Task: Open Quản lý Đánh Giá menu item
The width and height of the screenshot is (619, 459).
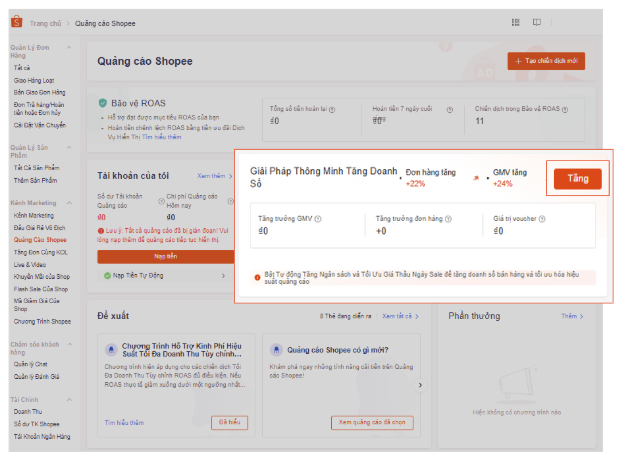Action: [x=36, y=377]
